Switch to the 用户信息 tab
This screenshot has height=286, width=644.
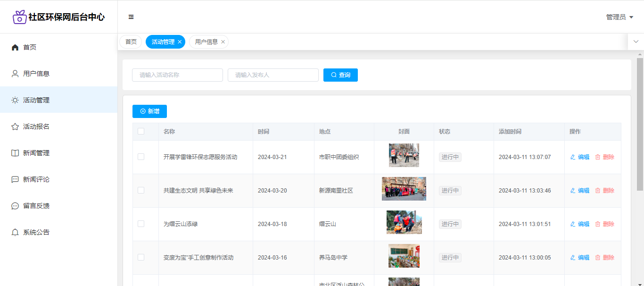click(x=206, y=42)
